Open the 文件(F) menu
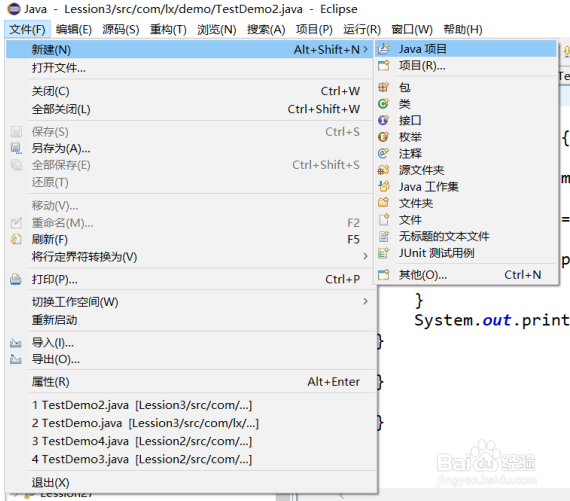 (x=27, y=29)
